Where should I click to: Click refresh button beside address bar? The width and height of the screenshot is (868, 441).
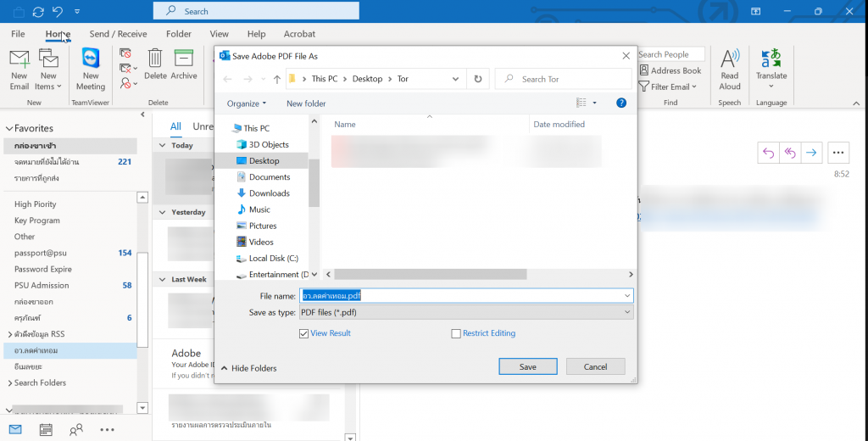[x=478, y=79]
